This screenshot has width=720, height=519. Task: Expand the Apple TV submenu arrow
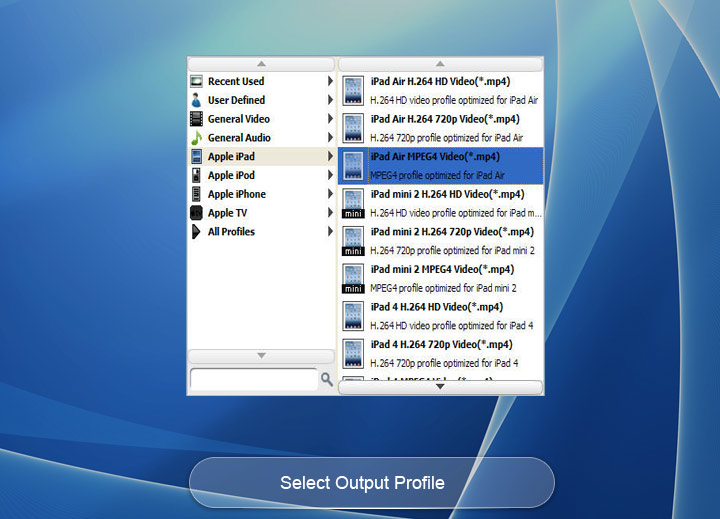[x=330, y=213]
